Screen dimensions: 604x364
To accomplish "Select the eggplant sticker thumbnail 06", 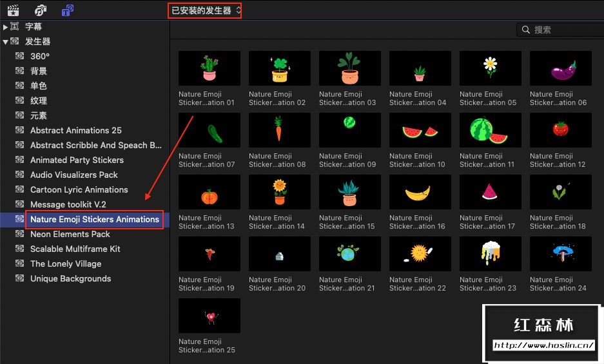I will click(561, 68).
